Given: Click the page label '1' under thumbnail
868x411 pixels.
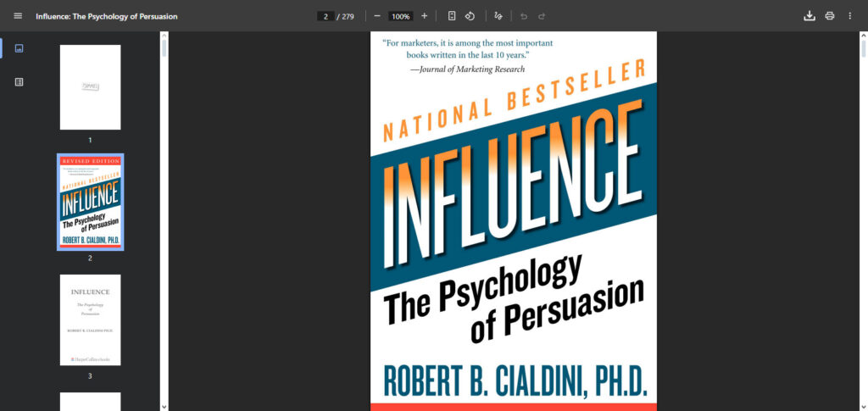Looking at the screenshot, I should pyautogui.click(x=90, y=140).
